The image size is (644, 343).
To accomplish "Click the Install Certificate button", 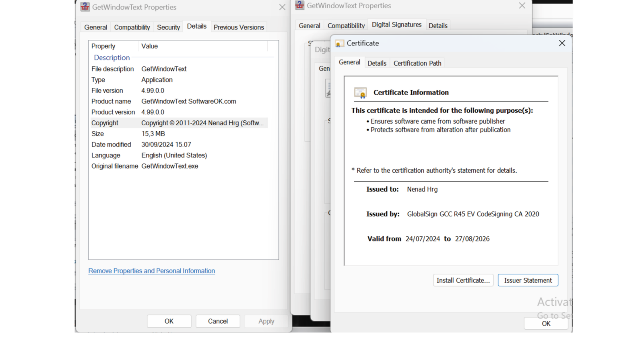I will coord(463,280).
